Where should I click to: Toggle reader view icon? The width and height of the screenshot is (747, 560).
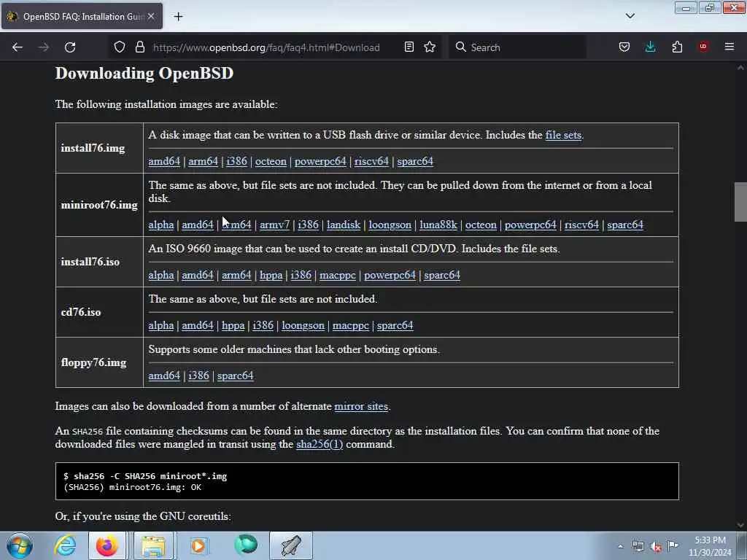pyautogui.click(x=409, y=47)
